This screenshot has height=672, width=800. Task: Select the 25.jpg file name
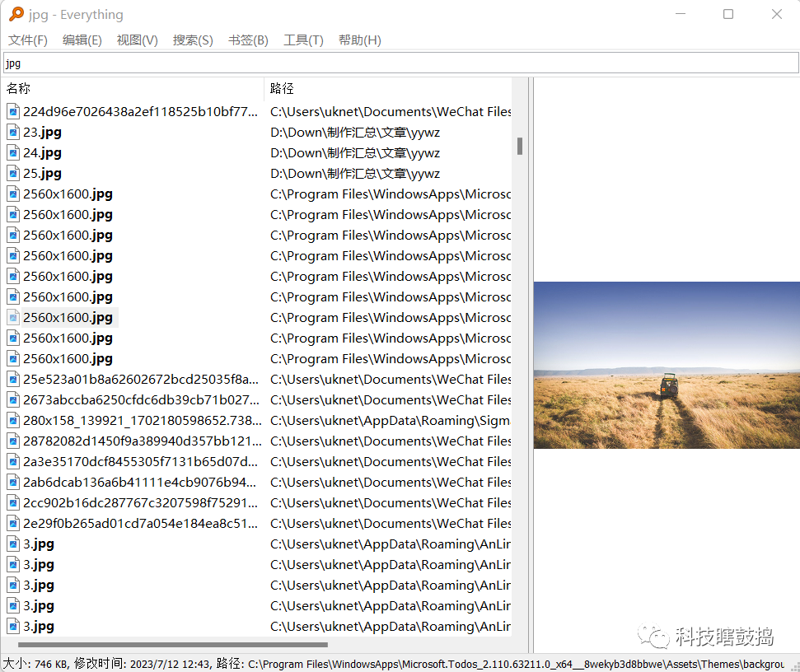click(42, 174)
